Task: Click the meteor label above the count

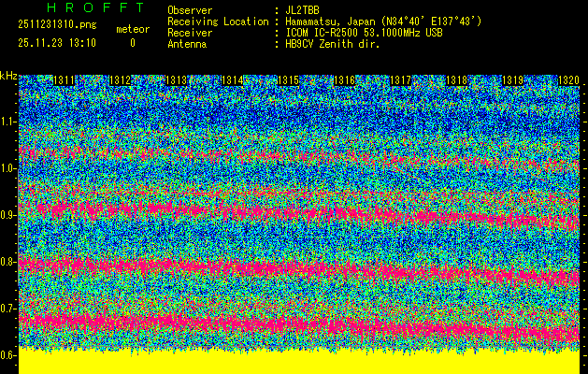Action: tap(132, 30)
